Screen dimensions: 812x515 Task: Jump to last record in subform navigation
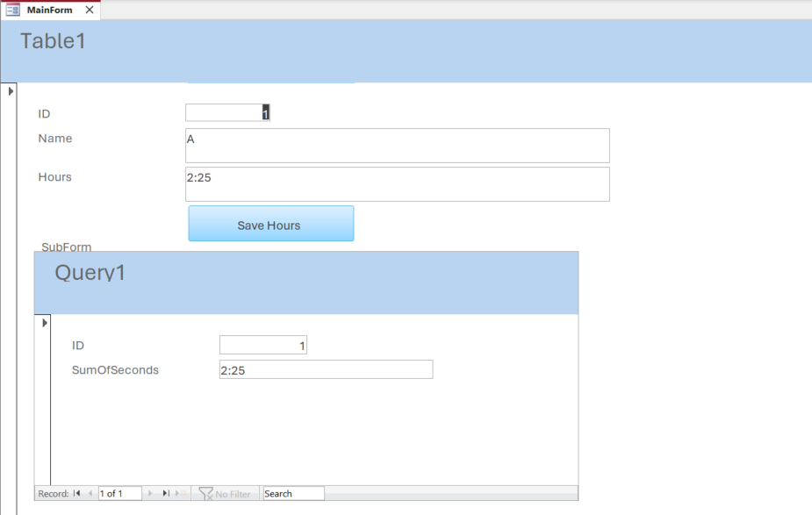tap(166, 493)
